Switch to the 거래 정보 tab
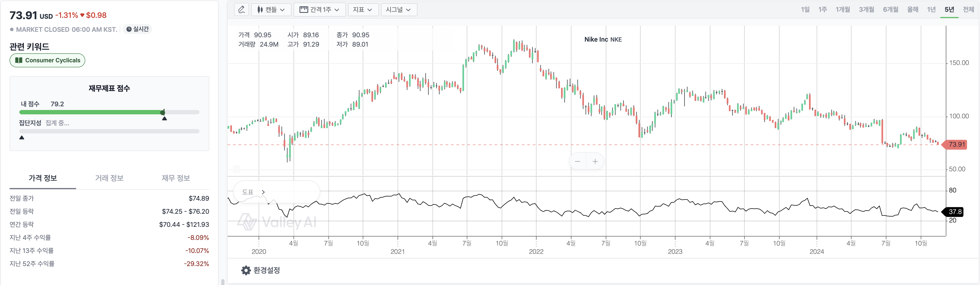The width and height of the screenshot is (980, 285). (109, 178)
